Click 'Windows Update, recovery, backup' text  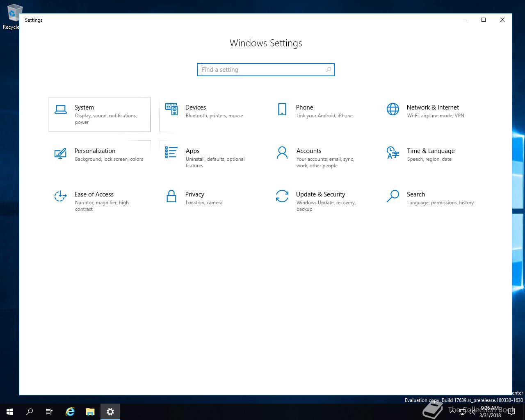click(326, 206)
